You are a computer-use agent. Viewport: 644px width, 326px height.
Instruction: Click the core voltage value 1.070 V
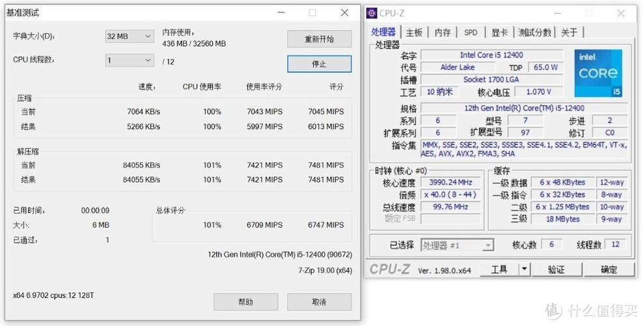click(538, 91)
